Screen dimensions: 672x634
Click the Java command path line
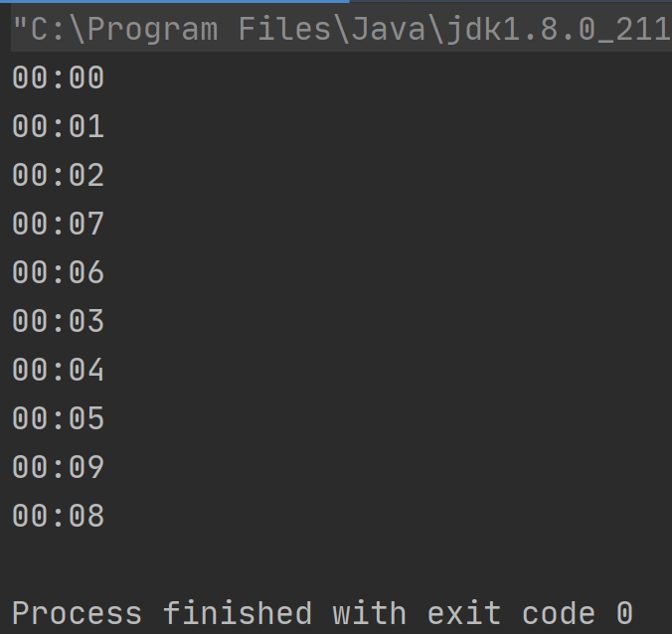(x=341, y=29)
